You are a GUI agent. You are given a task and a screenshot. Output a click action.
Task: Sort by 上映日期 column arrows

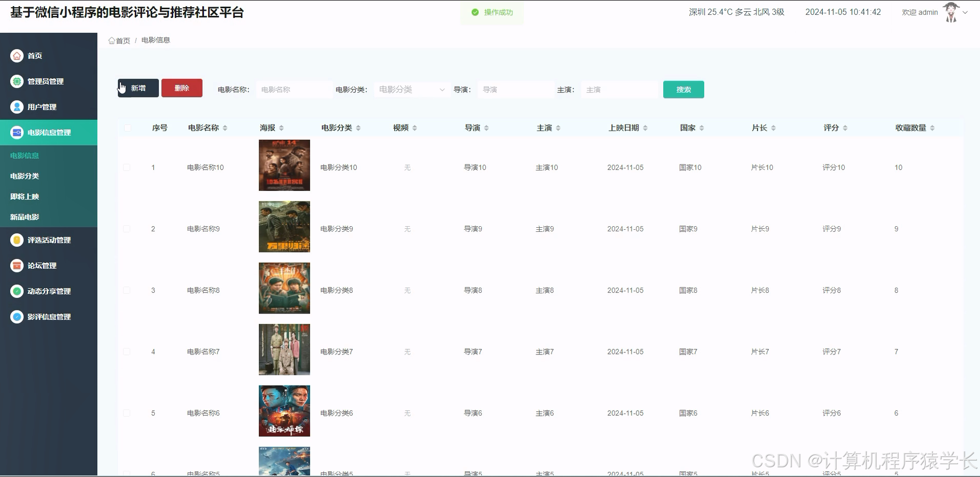tap(645, 128)
